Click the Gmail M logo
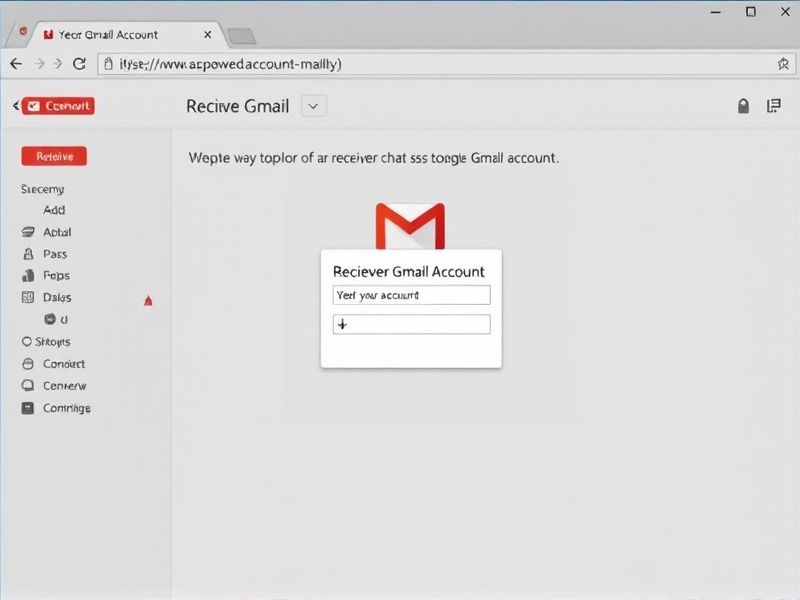This screenshot has height=600, width=800. tap(410, 226)
